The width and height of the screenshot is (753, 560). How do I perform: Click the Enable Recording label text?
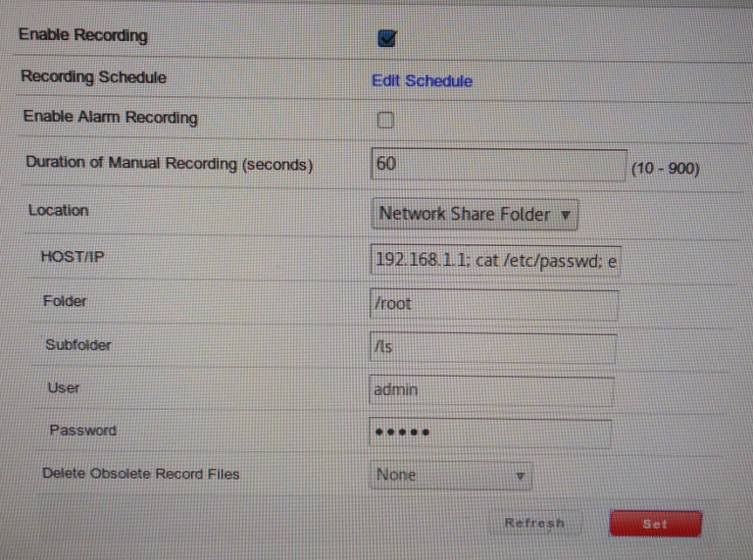(x=83, y=36)
